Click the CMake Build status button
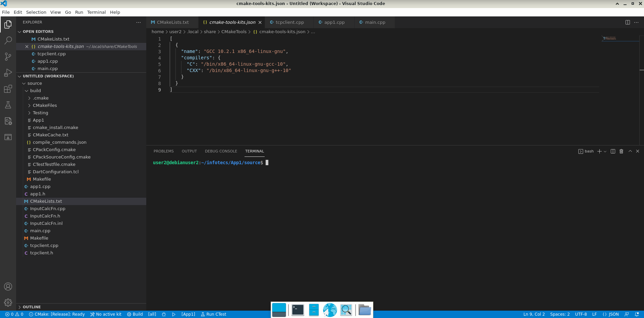Viewport: 644px width, 318px height. pyautogui.click(x=135, y=314)
